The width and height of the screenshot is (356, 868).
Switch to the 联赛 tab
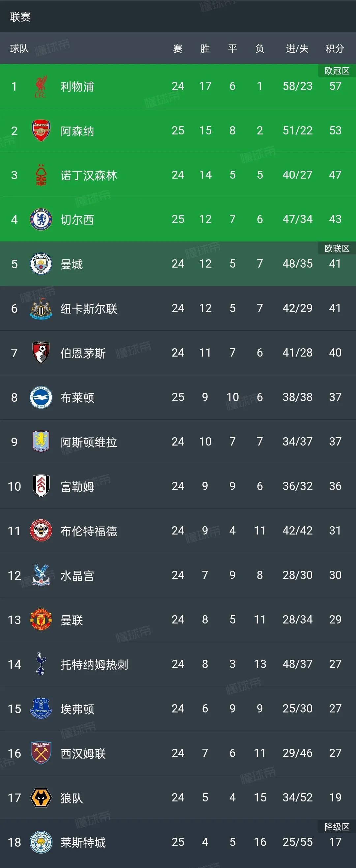pos(20,17)
